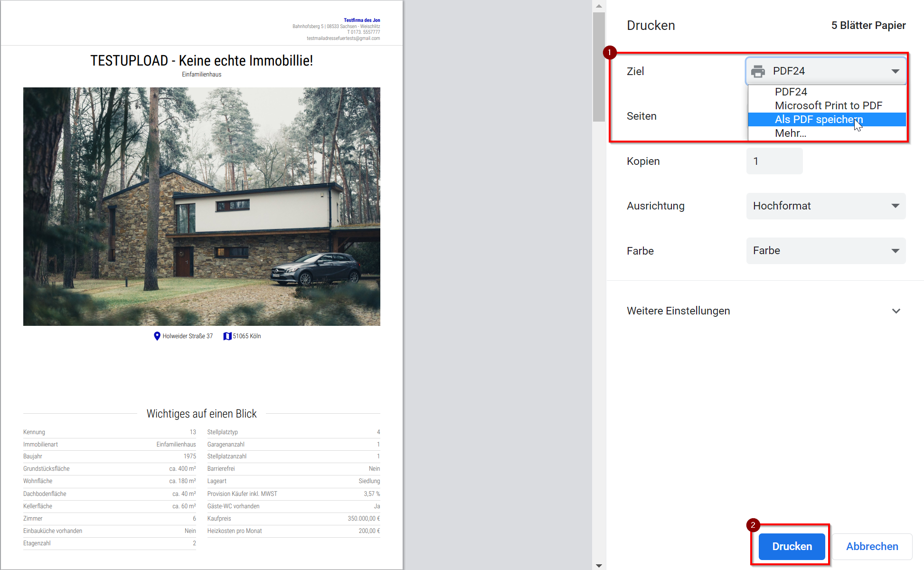924x570 pixels.
Task: Select PDF24 in the destination list
Action: (x=791, y=92)
